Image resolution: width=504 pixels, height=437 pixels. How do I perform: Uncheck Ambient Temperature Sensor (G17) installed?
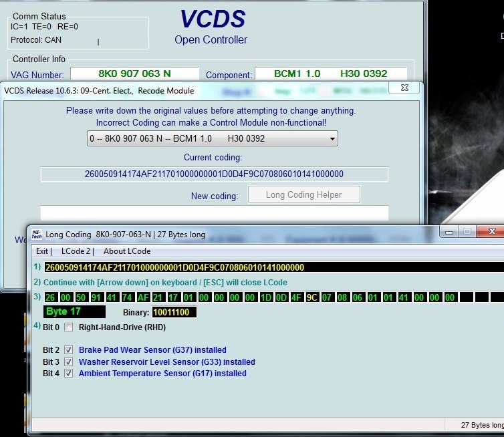pos(68,373)
